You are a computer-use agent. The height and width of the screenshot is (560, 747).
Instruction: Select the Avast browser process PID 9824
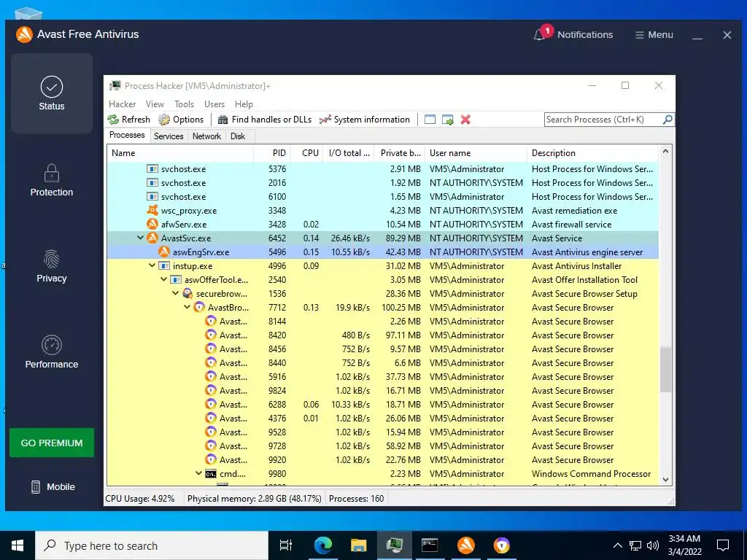click(x=383, y=391)
